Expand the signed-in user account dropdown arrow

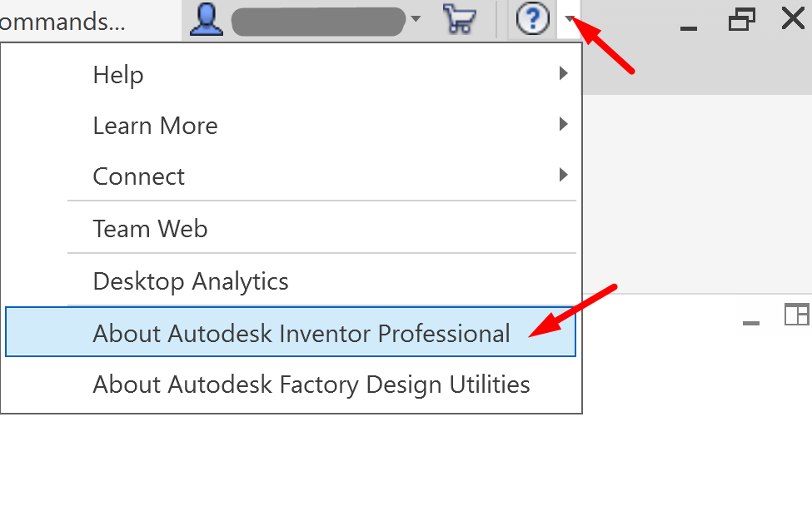pyautogui.click(x=416, y=19)
